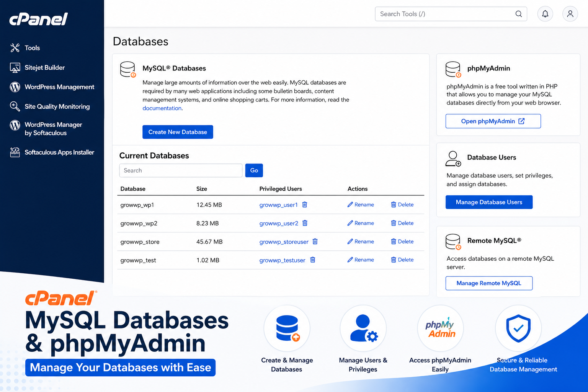Viewport: 588px width, 392px height.
Task: Remove growwp_user2 via its trash icon
Action: click(305, 223)
